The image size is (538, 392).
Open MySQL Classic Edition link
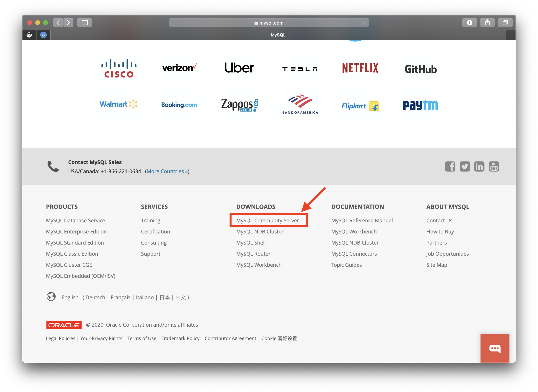pos(72,254)
